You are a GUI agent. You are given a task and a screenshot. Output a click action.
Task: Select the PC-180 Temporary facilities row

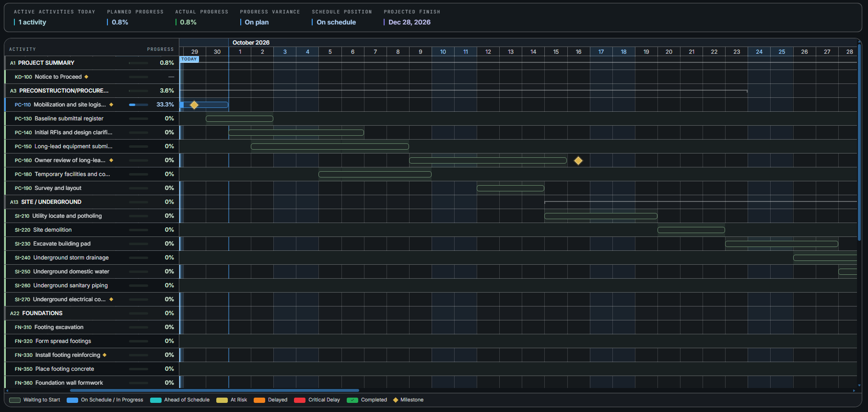coord(92,174)
